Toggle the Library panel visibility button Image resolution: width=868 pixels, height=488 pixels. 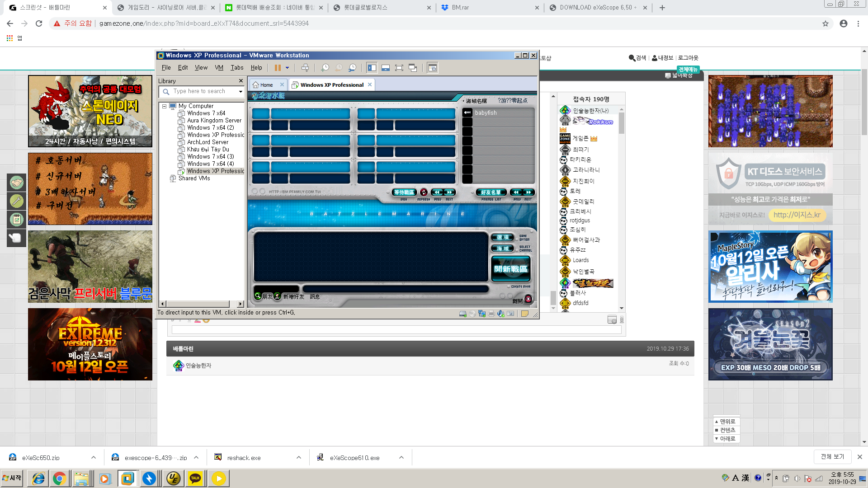click(372, 68)
